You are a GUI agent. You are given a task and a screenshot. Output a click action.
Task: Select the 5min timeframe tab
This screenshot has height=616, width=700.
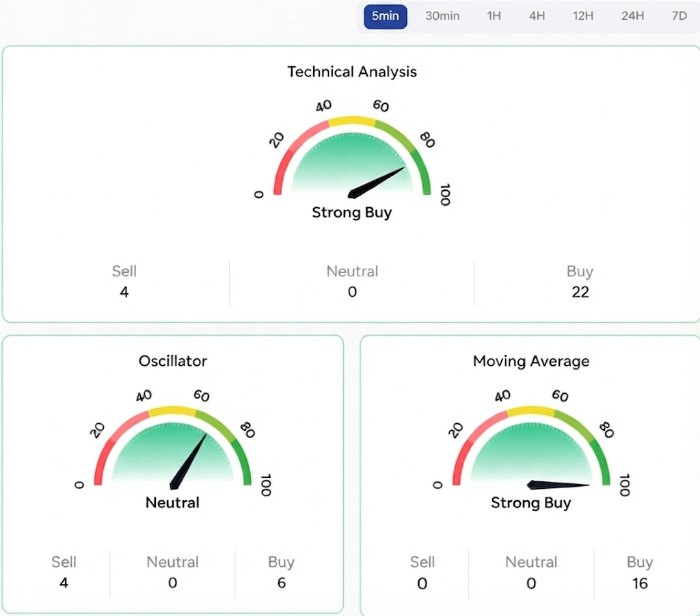[x=386, y=16]
